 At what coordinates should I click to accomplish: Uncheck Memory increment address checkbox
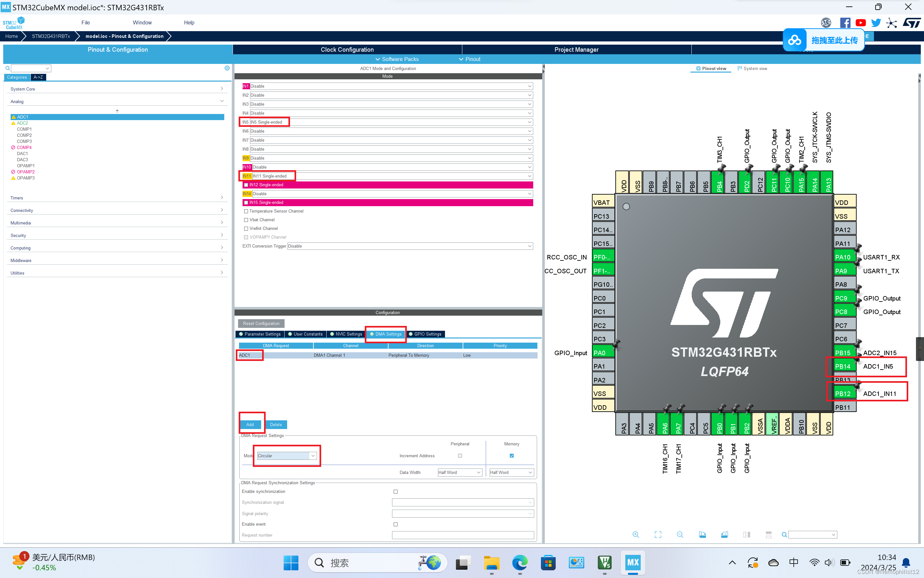[x=512, y=456]
